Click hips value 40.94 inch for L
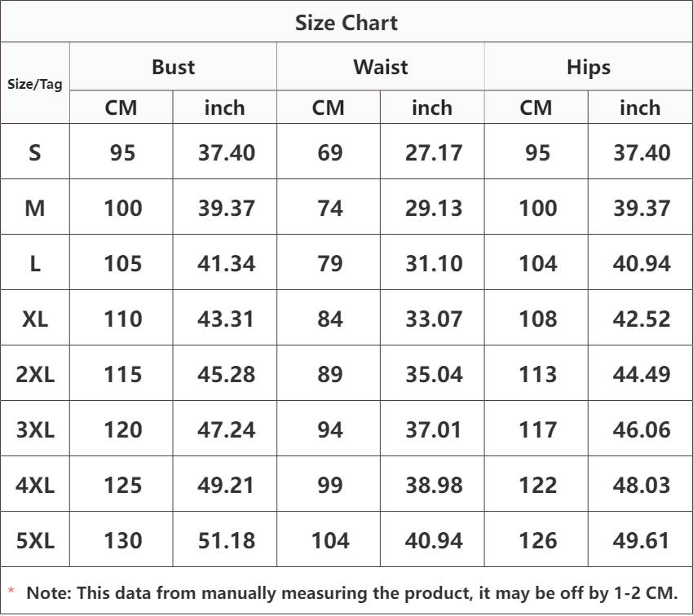 pyautogui.click(x=641, y=263)
